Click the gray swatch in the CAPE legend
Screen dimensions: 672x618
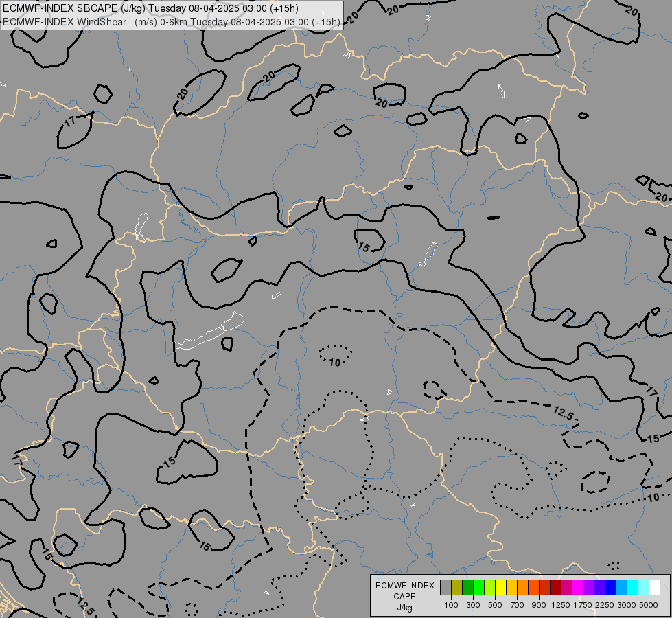(445, 587)
